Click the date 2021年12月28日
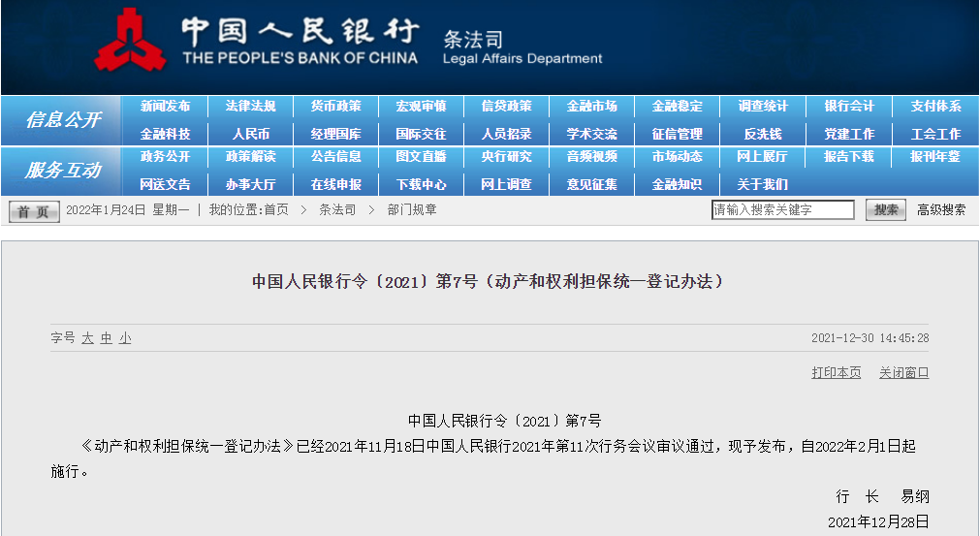This screenshot has height=536, width=980. tap(878, 521)
